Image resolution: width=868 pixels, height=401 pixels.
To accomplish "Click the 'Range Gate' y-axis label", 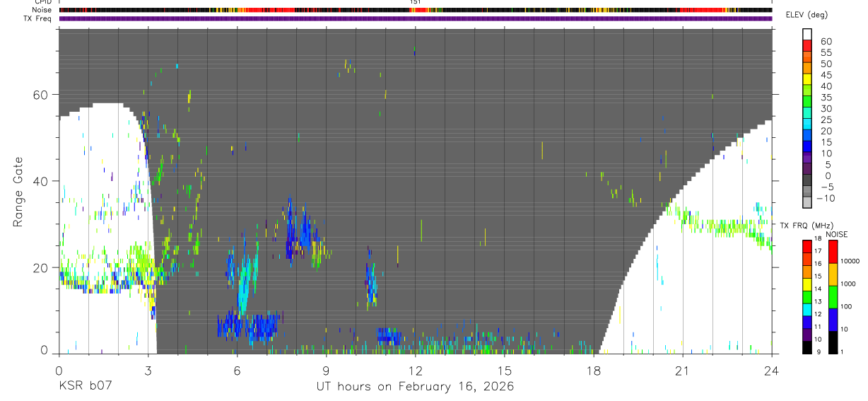I will tap(18, 192).
